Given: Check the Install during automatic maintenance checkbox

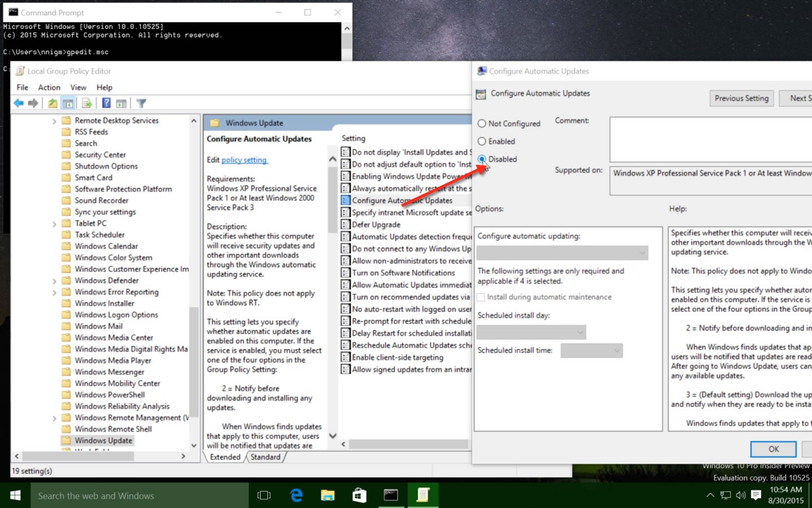Looking at the screenshot, I should coord(480,297).
